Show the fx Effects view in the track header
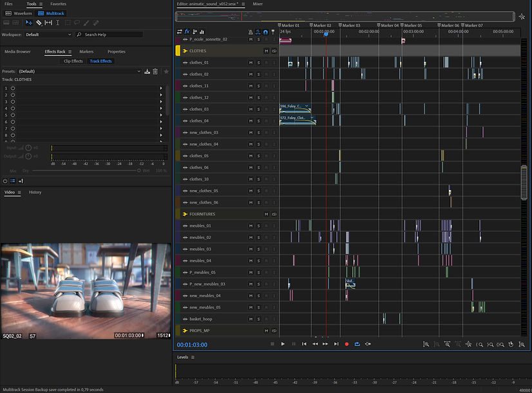 coord(187,31)
